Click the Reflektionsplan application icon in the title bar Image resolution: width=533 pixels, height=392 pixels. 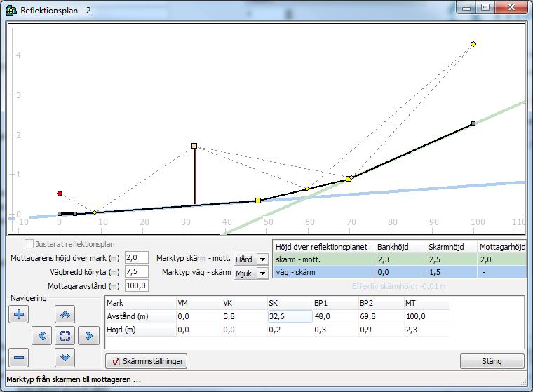(x=11, y=11)
